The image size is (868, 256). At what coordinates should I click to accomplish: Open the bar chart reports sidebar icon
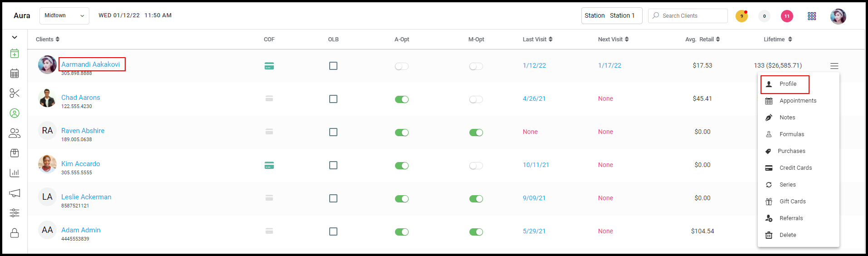click(15, 173)
